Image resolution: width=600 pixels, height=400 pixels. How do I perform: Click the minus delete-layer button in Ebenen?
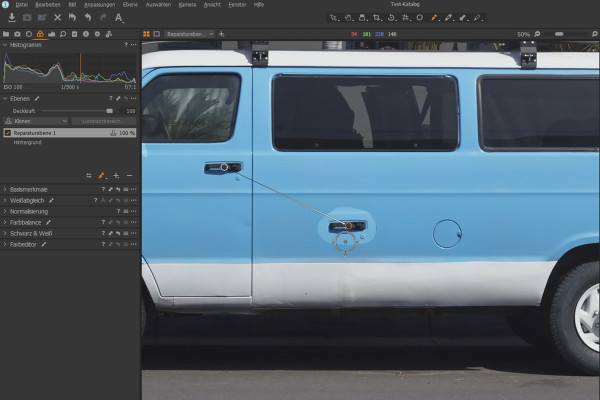pos(129,176)
